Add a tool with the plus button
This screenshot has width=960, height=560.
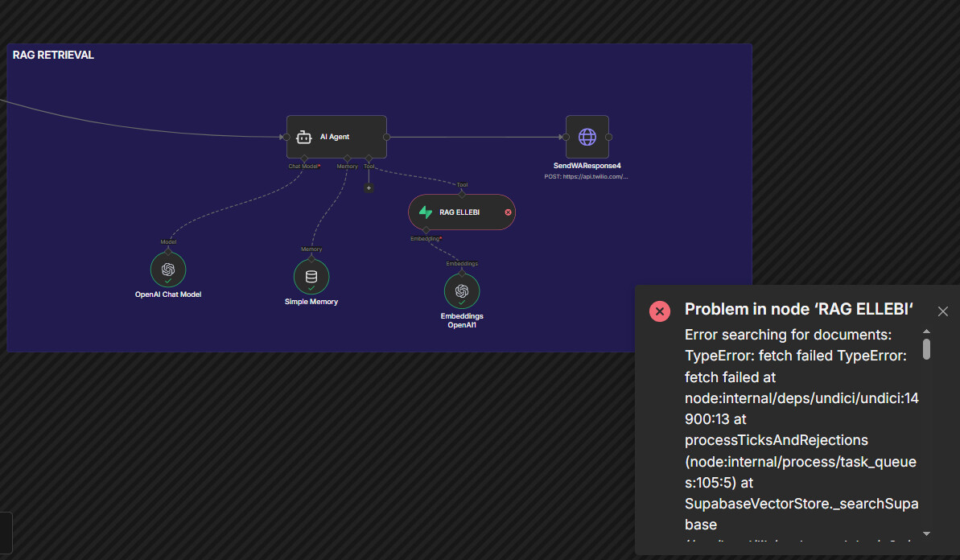[x=369, y=187]
